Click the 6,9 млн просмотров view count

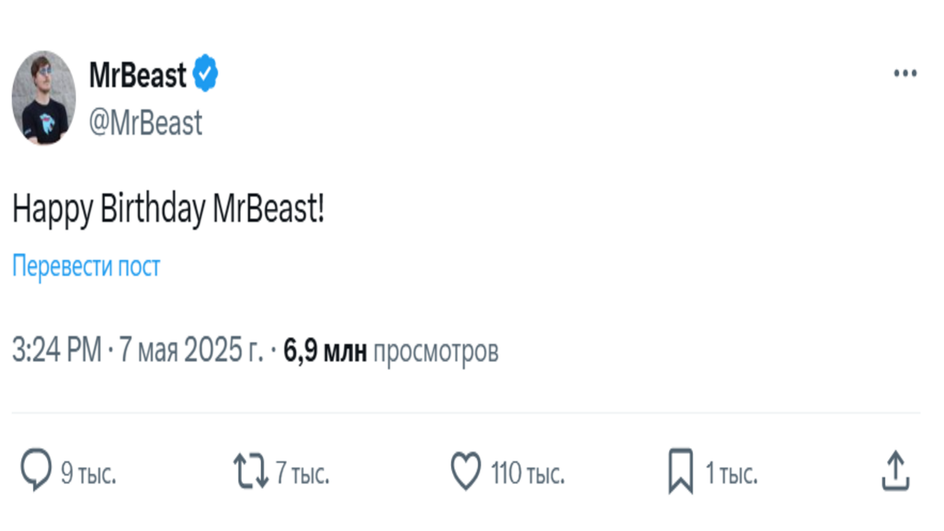(391, 351)
